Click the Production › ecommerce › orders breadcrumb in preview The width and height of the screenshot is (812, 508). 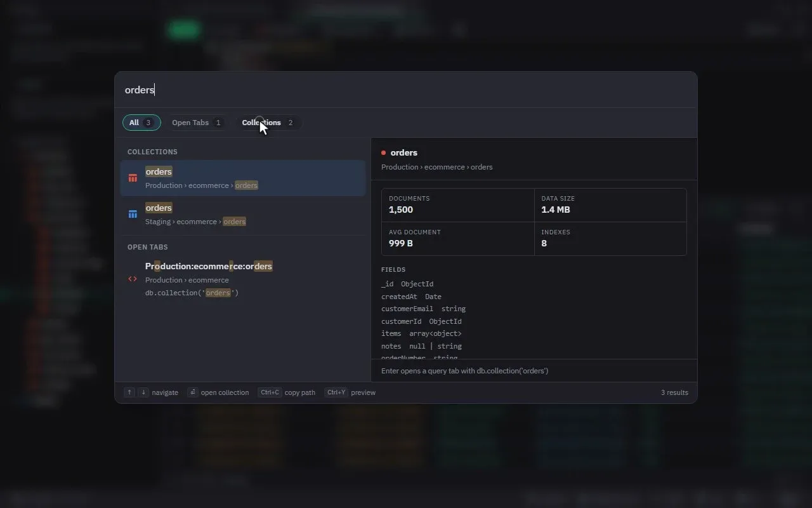tap(437, 167)
